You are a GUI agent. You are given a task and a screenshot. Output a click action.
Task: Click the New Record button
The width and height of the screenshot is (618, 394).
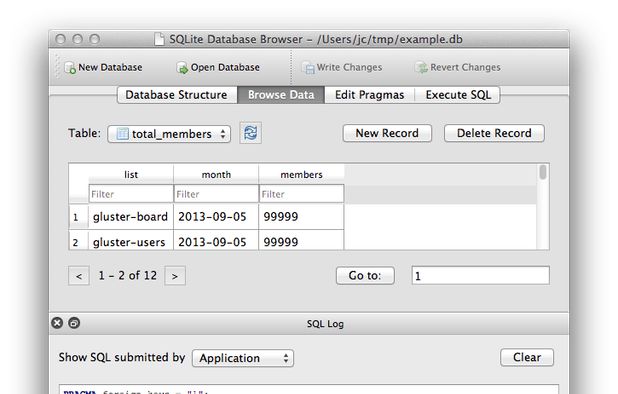387,133
